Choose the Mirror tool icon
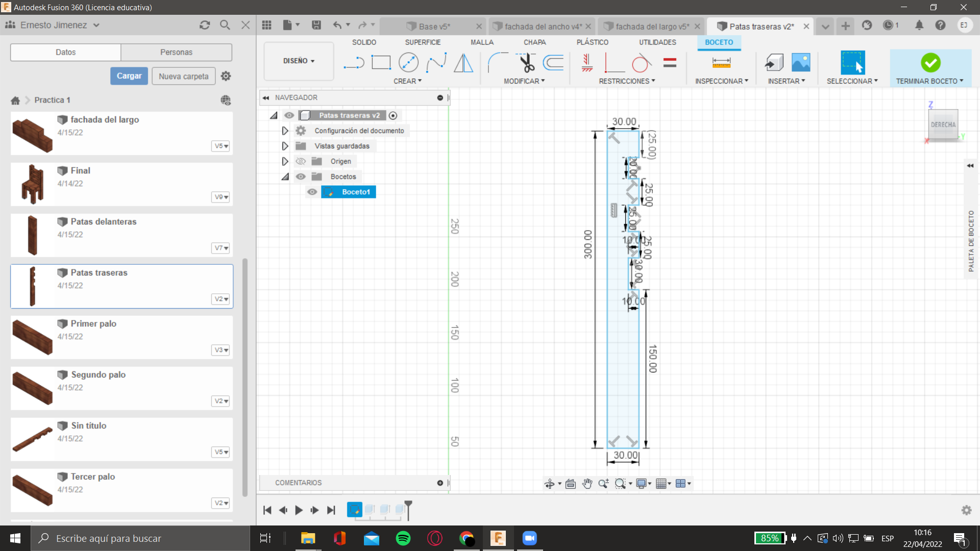 (x=463, y=63)
